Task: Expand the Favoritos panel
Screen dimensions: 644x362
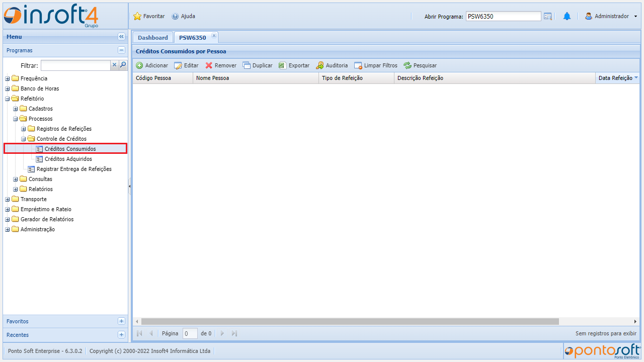Action: [121, 321]
